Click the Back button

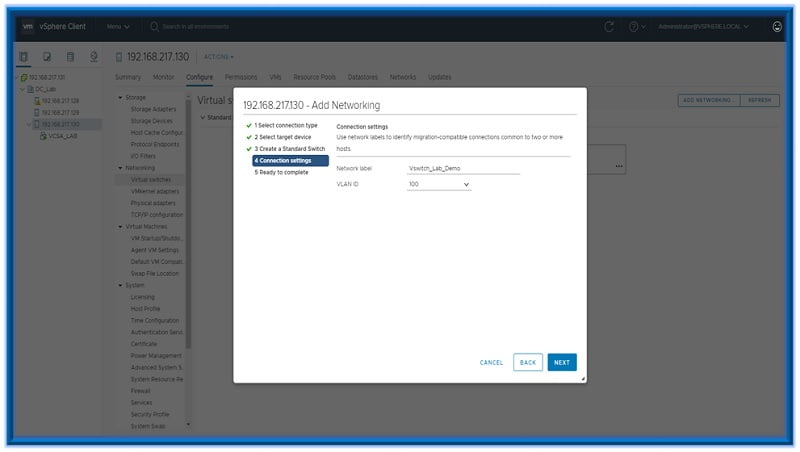point(528,362)
